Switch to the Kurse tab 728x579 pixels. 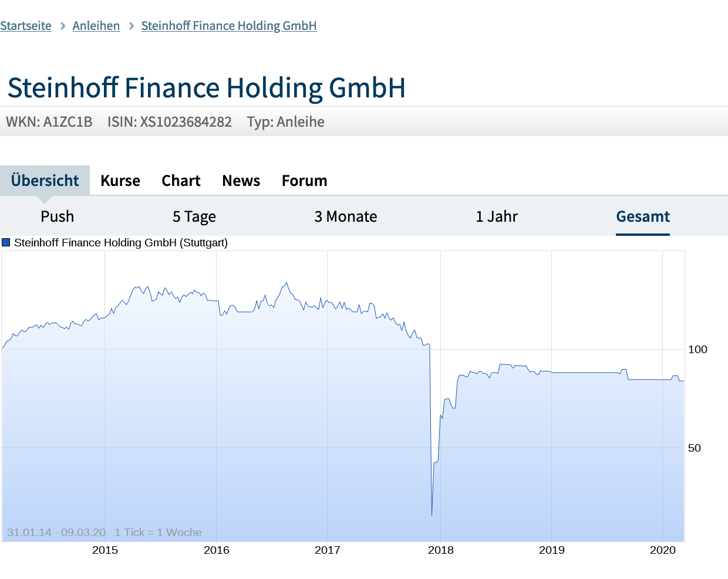[x=120, y=180]
